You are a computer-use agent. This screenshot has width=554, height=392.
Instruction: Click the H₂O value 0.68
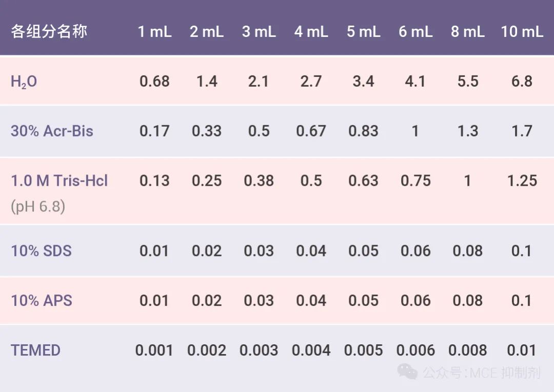(154, 82)
